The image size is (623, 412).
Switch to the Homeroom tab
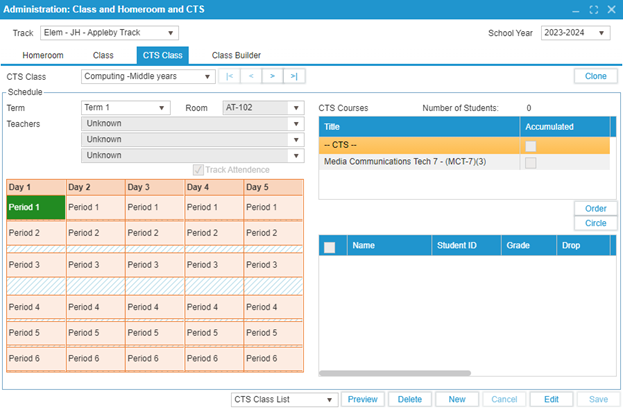(42, 55)
